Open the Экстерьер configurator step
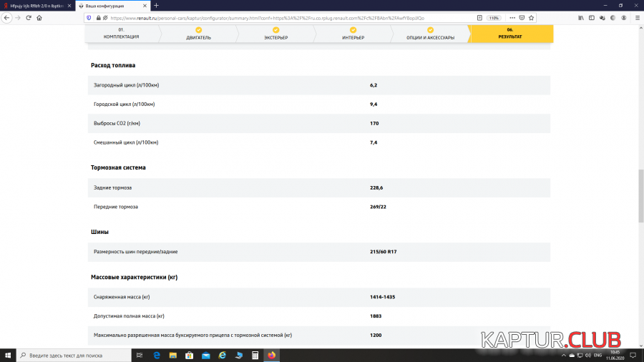The width and height of the screenshot is (644, 362). pos(275,34)
